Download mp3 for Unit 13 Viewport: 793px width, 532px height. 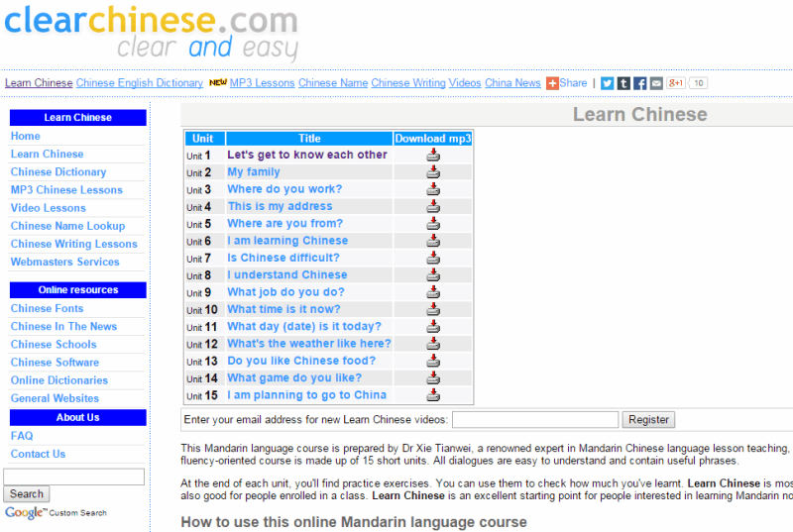[x=433, y=361]
